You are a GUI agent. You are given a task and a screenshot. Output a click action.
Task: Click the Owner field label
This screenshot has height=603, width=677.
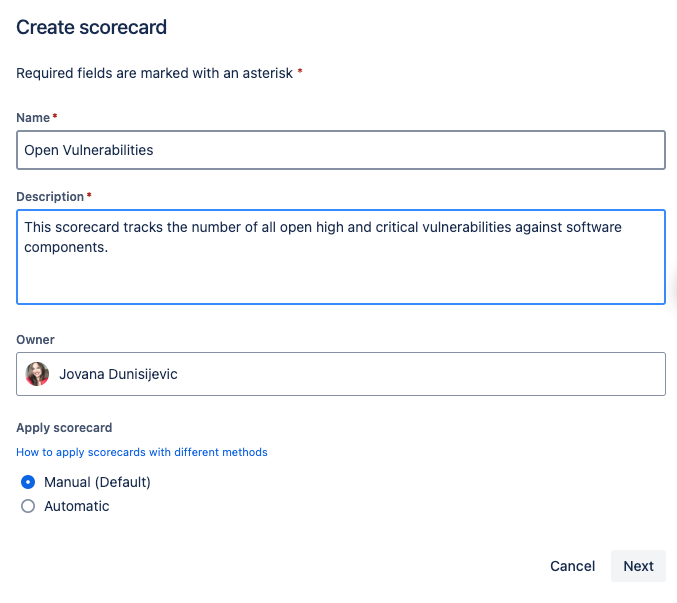click(x=35, y=340)
